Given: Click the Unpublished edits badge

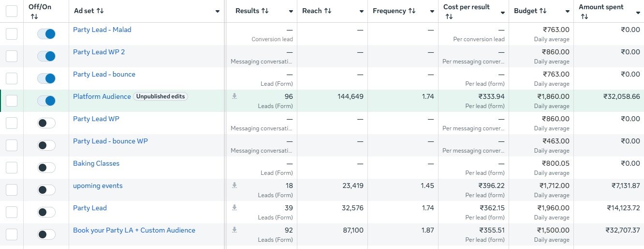Looking at the screenshot, I should click(x=161, y=96).
